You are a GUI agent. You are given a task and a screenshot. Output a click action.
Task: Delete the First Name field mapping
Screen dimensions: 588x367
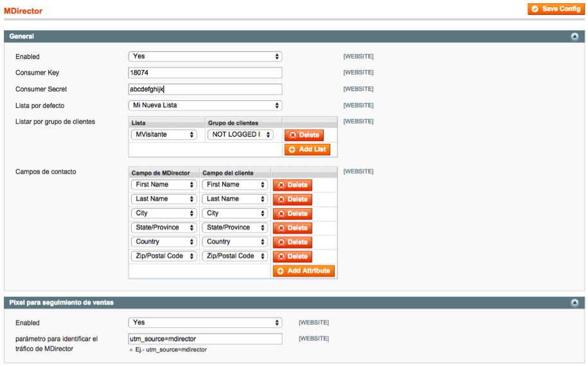pyautogui.click(x=292, y=185)
